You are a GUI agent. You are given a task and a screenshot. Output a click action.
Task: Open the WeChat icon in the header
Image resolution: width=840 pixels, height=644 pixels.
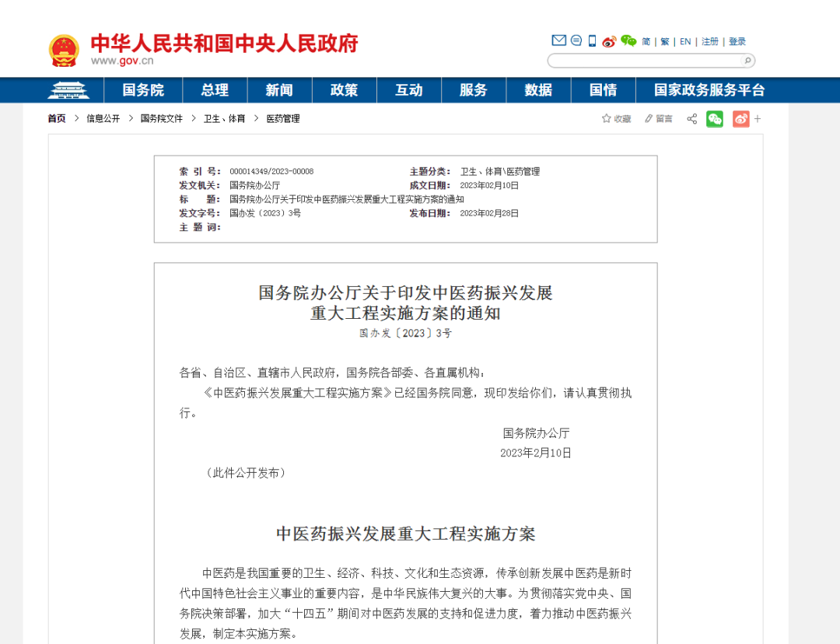click(x=628, y=40)
